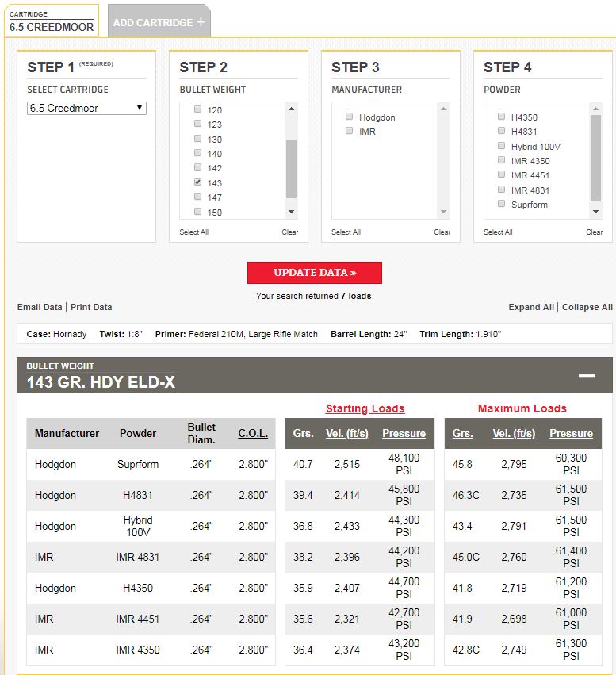This screenshot has height=675, width=616.
Task: Check the 147 bullet weight checkbox
Action: pyautogui.click(x=198, y=197)
